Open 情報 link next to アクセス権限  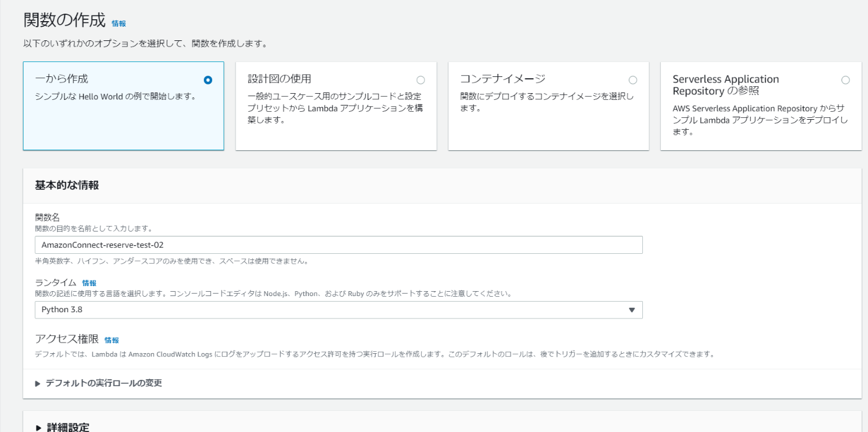[x=112, y=340]
